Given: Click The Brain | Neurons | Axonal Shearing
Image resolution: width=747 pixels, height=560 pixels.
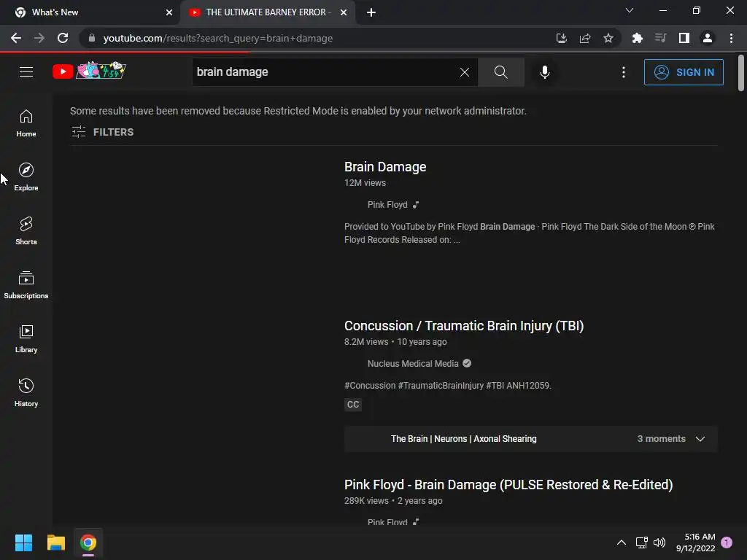Looking at the screenshot, I should (463, 438).
